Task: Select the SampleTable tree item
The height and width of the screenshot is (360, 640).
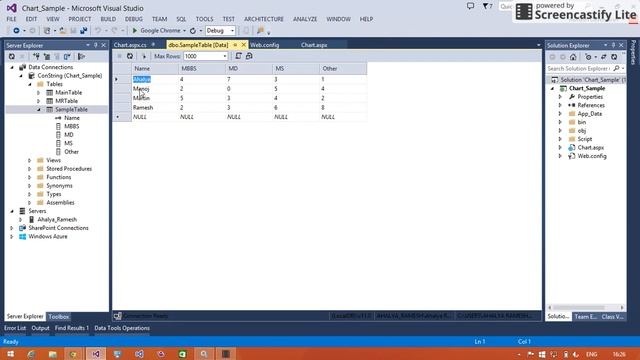Action: 71,109
